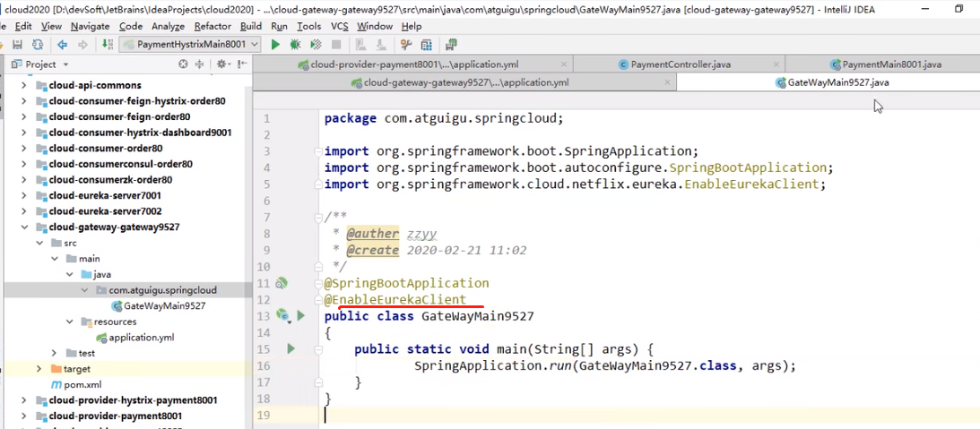Open the Analyze menu

point(169,26)
